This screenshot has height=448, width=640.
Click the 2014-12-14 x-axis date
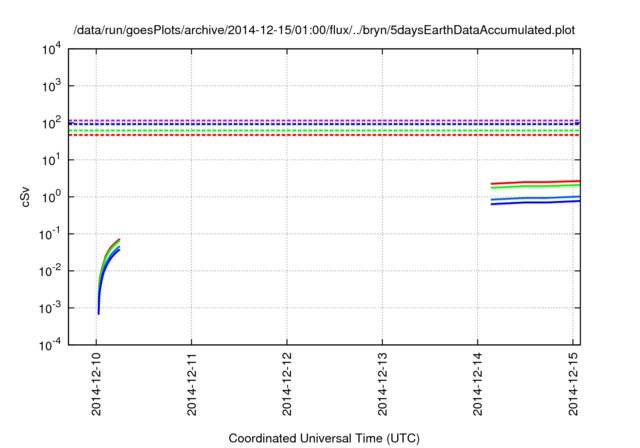pos(478,384)
